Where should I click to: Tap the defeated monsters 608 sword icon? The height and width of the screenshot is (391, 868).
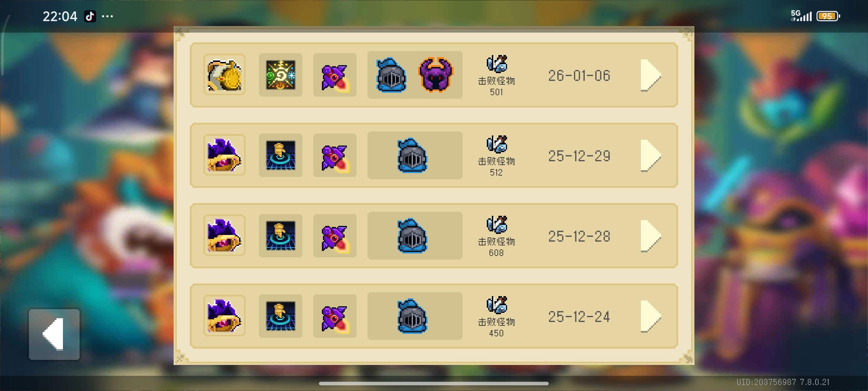497,224
